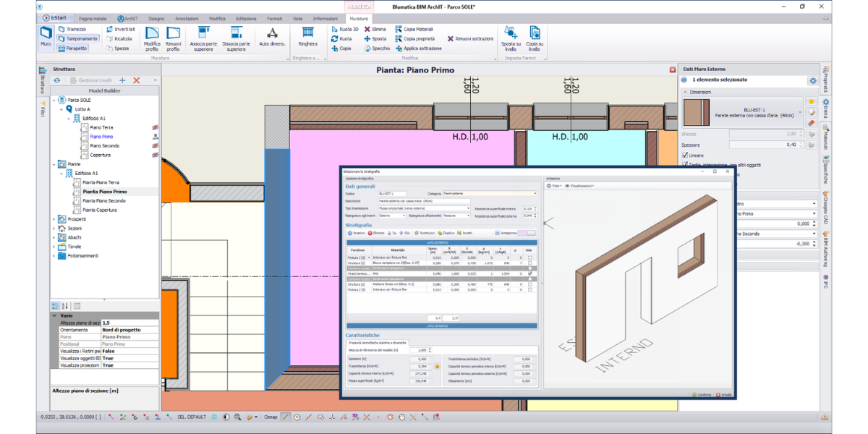Open the Auto dimens. tool

tap(272, 37)
